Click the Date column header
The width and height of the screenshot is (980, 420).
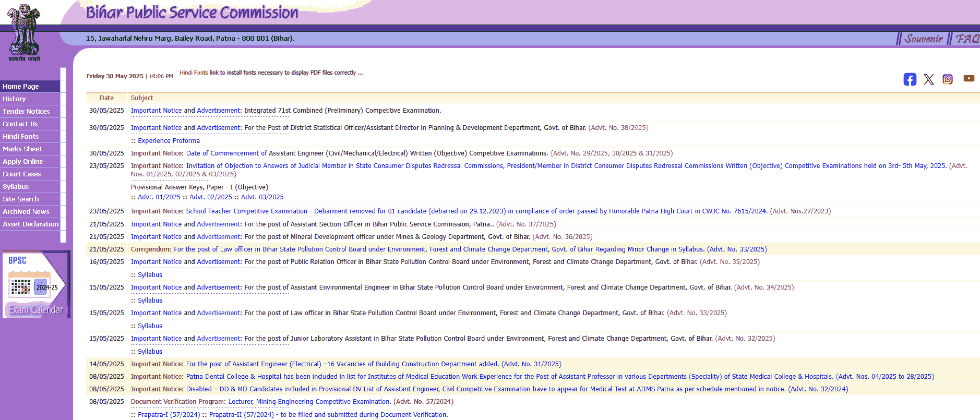pos(106,98)
